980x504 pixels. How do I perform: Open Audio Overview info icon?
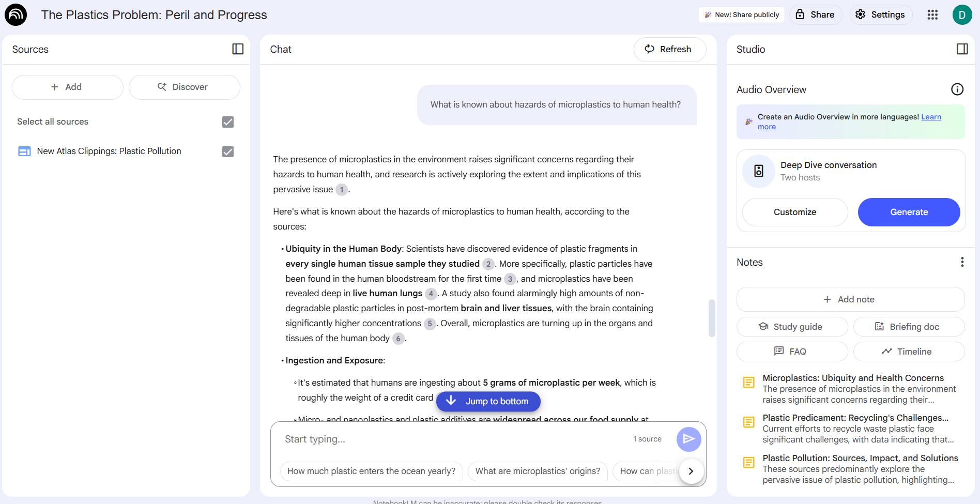957,89
